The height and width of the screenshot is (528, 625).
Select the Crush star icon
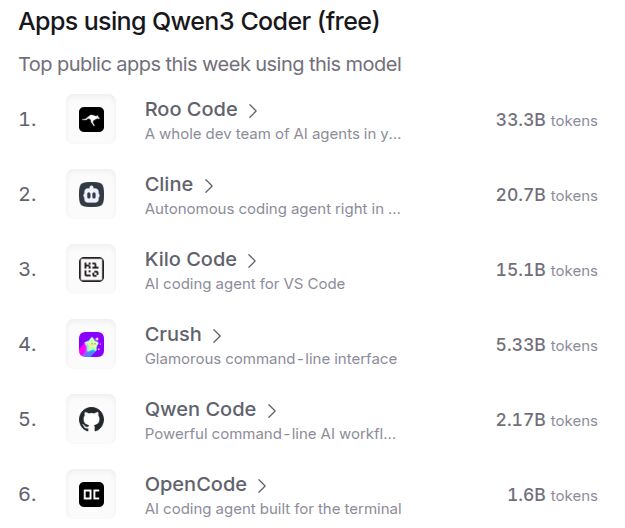point(91,344)
